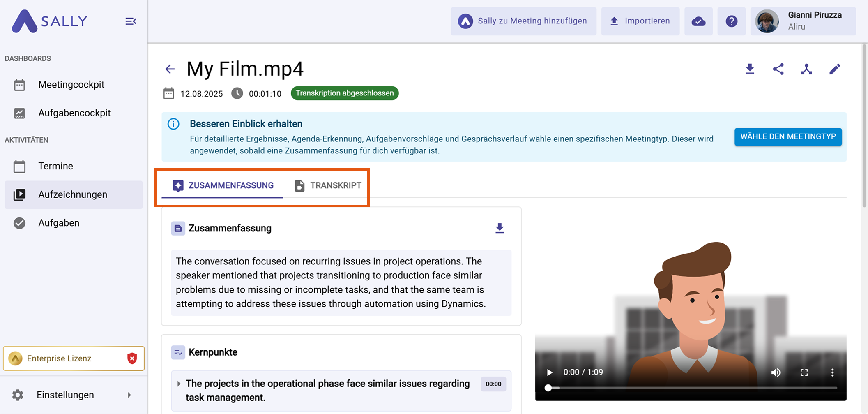Viewport: 868px width, 414px height.
Task: Play the video
Action: coord(549,372)
